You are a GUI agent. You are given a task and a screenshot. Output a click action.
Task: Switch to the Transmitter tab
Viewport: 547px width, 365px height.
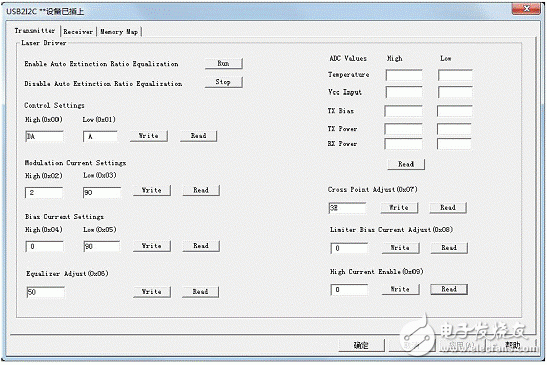point(35,31)
